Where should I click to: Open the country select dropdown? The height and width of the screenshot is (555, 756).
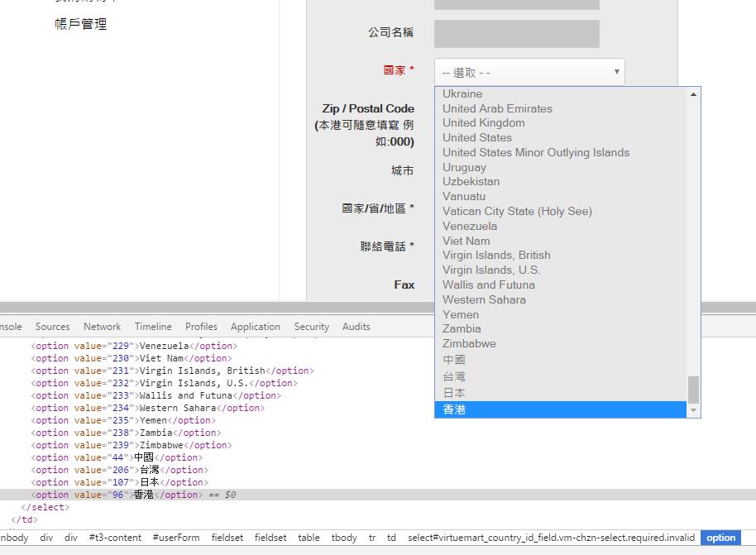(x=529, y=72)
